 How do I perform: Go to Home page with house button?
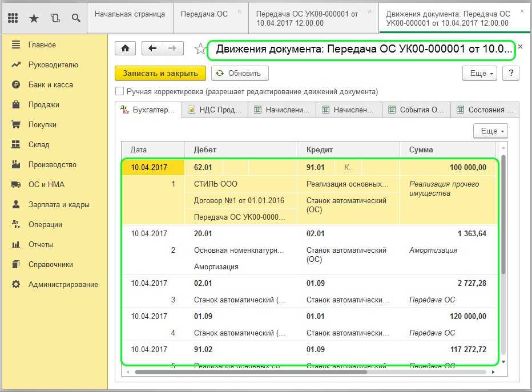pos(125,48)
